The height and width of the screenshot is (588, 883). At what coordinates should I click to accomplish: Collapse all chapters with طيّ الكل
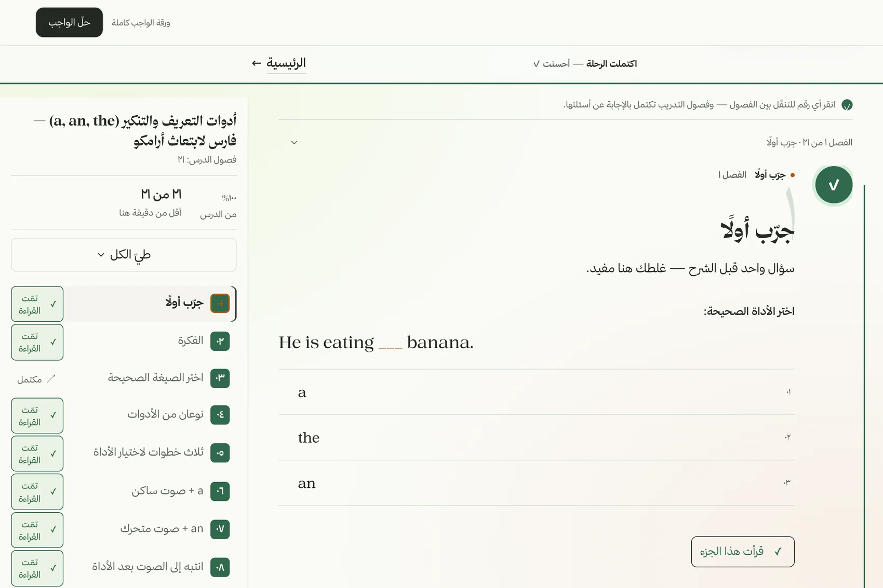(x=124, y=255)
